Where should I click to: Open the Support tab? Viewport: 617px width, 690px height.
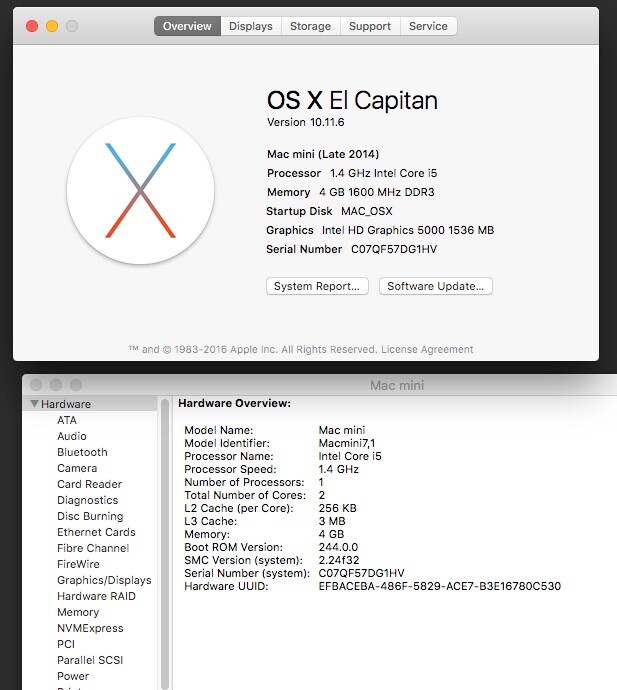coord(370,26)
